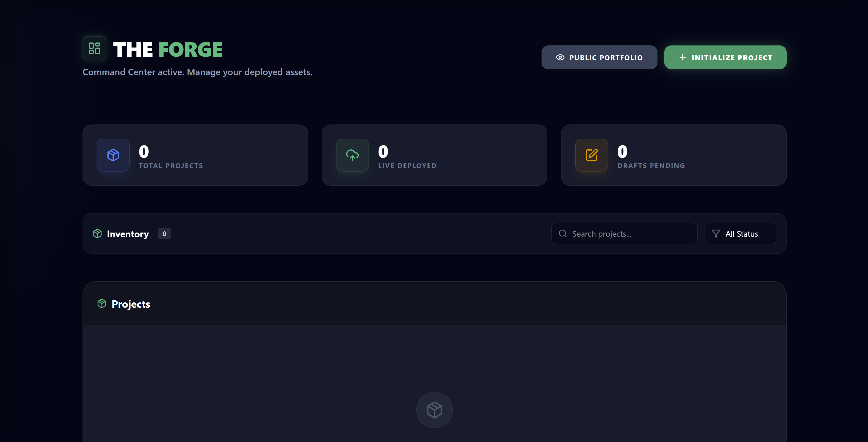Open Public Portfolio view
Viewport: 868px width, 442px height.
pyautogui.click(x=599, y=57)
